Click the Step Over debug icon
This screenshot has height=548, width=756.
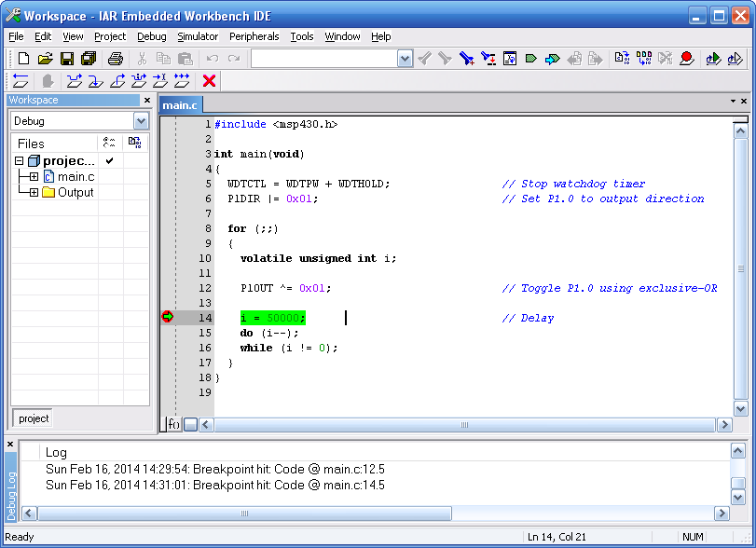click(75, 81)
